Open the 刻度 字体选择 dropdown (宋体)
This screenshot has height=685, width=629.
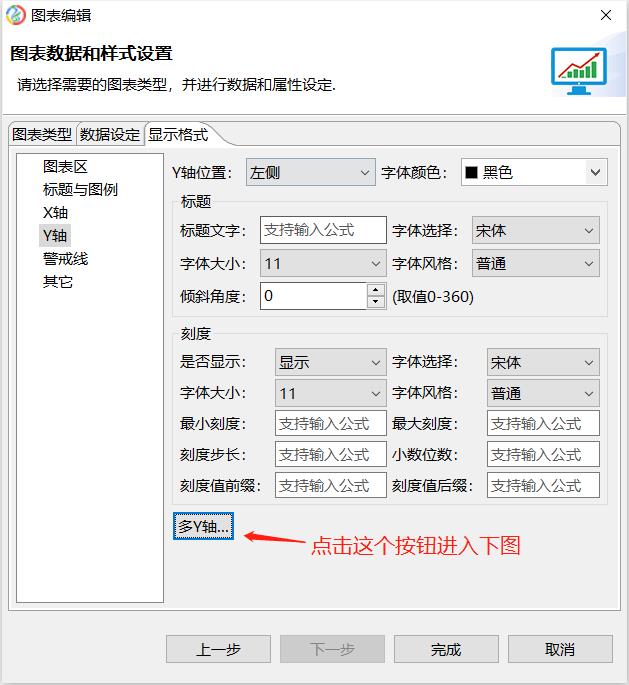point(543,362)
